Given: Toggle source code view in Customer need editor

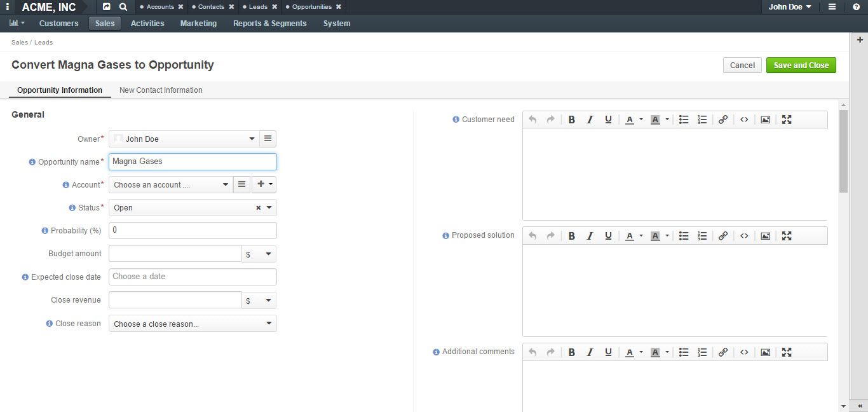Looking at the screenshot, I should [744, 120].
